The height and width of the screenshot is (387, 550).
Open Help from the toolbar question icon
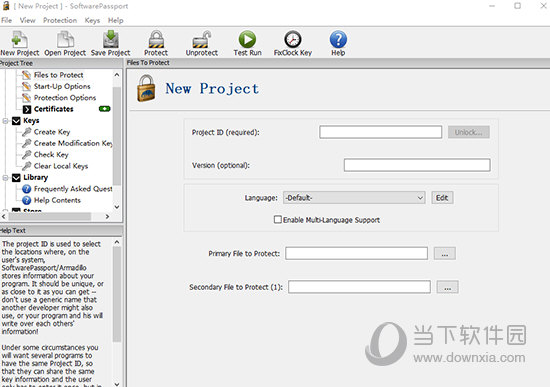338,39
